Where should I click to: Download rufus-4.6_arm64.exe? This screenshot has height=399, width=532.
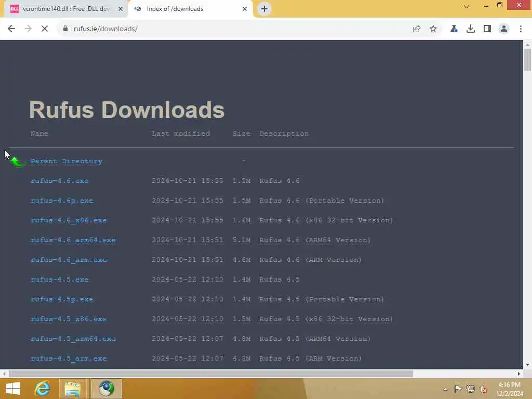[x=73, y=240]
